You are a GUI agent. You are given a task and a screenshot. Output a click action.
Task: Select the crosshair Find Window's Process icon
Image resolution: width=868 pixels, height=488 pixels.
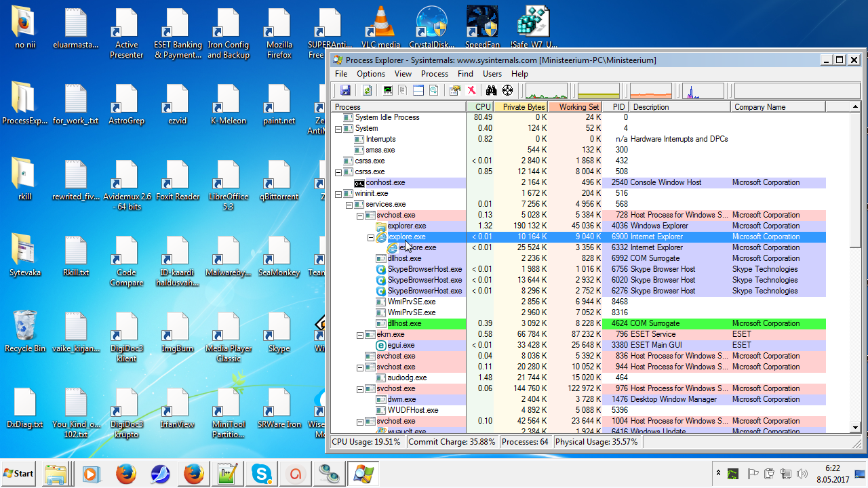click(507, 90)
